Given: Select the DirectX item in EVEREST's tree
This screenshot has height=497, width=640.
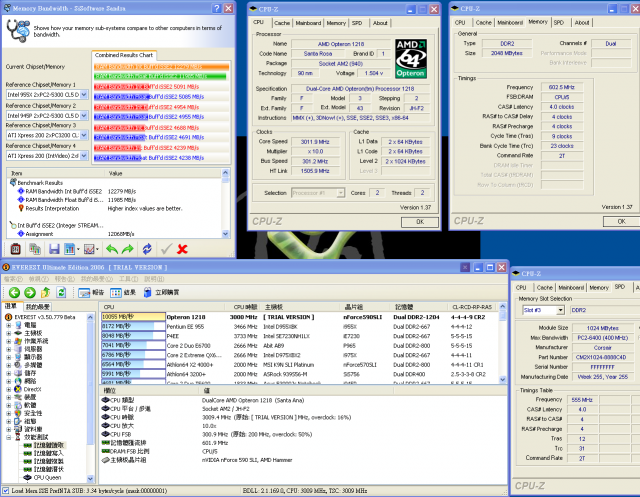Looking at the screenshot, I should click(x=33, y=389).
